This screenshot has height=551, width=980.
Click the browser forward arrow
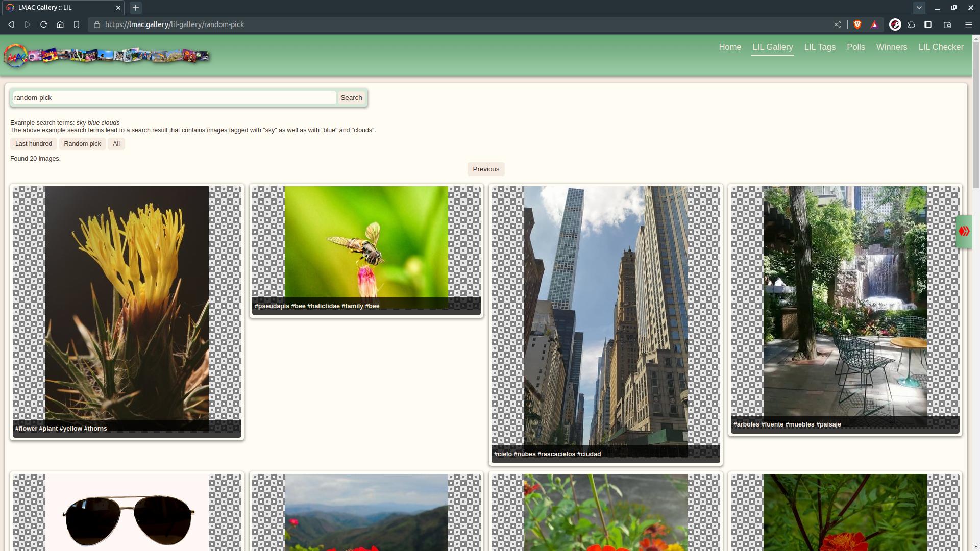[27, 24]
